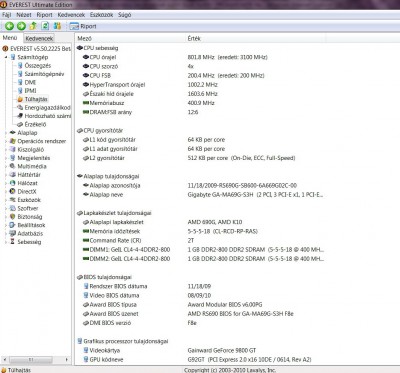Image resolution: width=400 pixels, height=373 pixels.
Task: Open the Riport toolbar button
Action: (83, 26)
